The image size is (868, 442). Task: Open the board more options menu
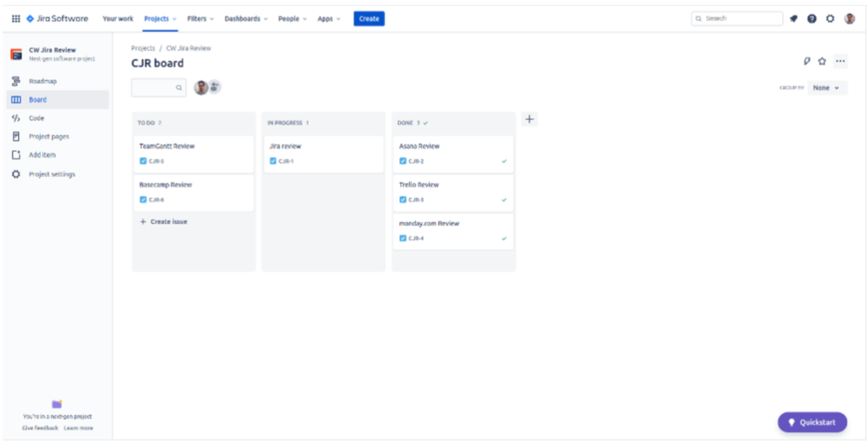tap(840, 61)
